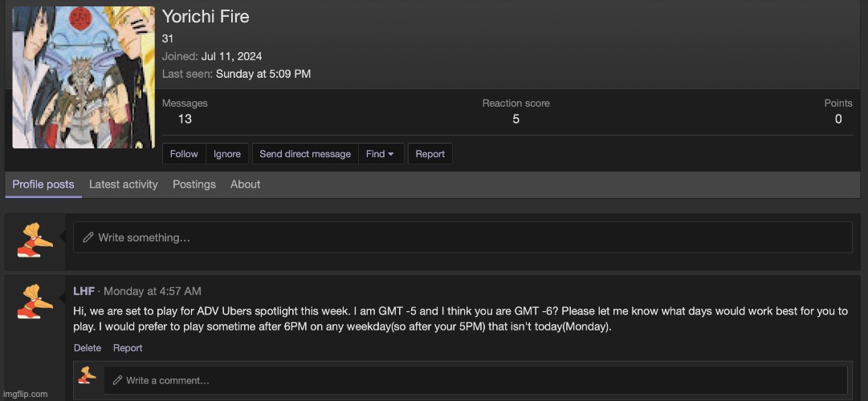View the About tab
Viewport: 868px width, 401px height.
[245, 184]
